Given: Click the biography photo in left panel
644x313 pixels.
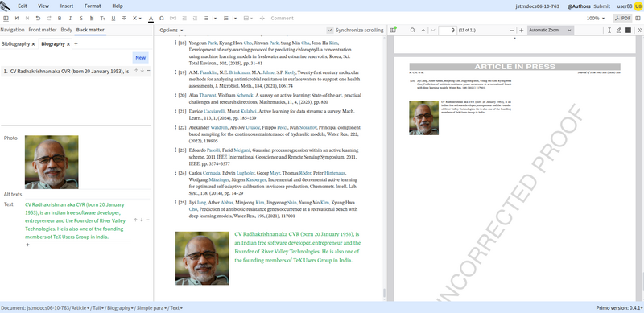Looking at the screenshot, I should point(52,162).
